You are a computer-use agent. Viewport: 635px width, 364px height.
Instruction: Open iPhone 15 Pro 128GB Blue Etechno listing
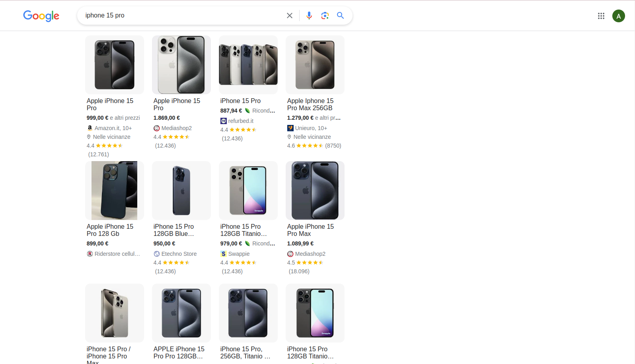click(x=173, y=230)
